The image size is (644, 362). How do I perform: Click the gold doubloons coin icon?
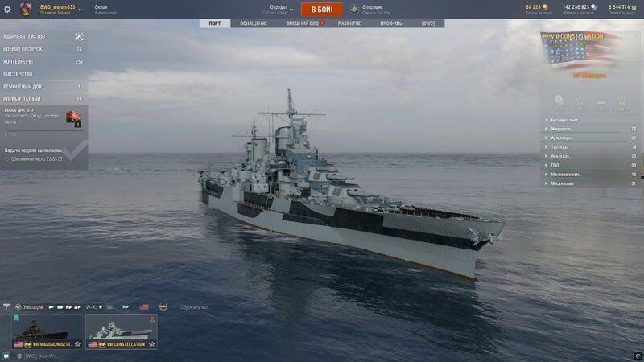pos(546,7)
